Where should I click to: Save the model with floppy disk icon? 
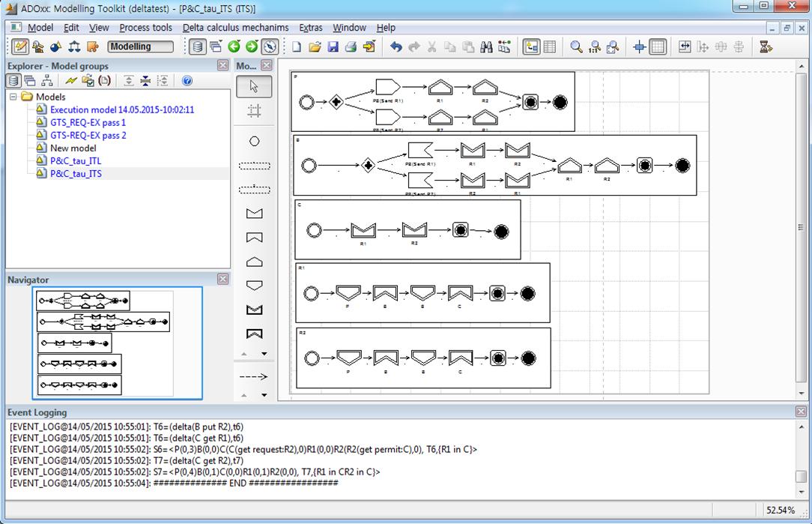click(x=333, y=46)
